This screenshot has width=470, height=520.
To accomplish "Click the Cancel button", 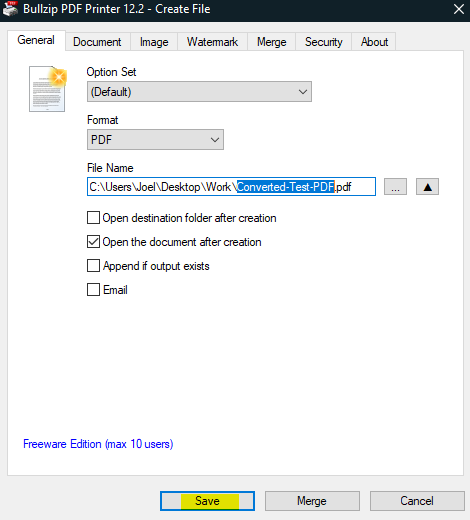I will [417, 501].
